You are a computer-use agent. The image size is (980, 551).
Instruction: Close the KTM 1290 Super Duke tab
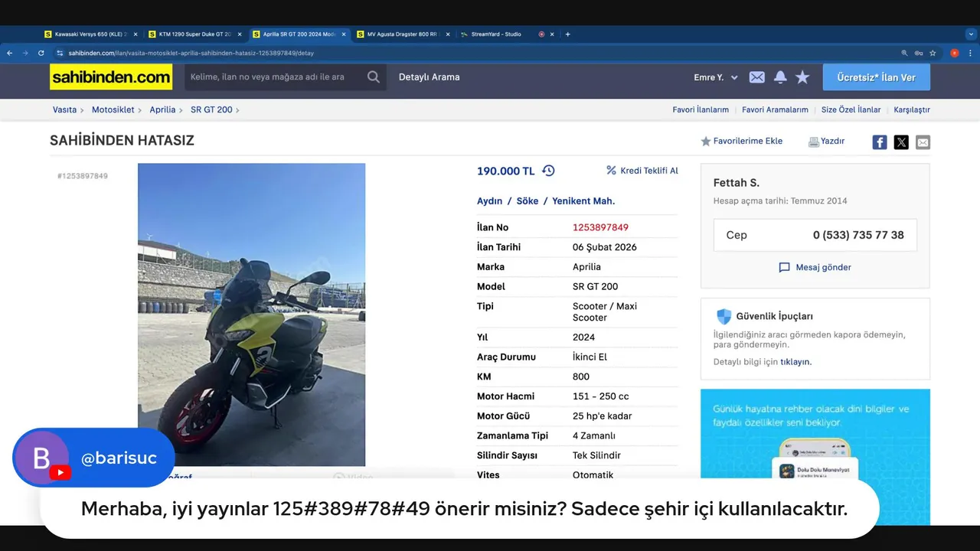[239, 34]
